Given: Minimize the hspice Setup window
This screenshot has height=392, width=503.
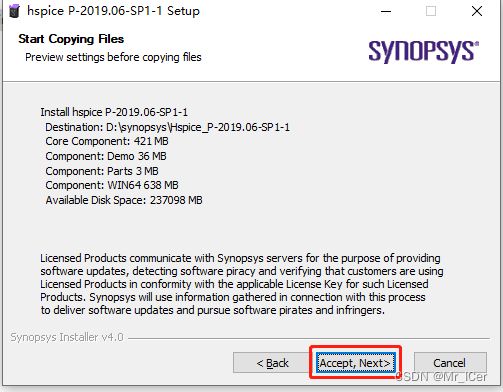Looking at the screenshot, I should click(386, 11).
